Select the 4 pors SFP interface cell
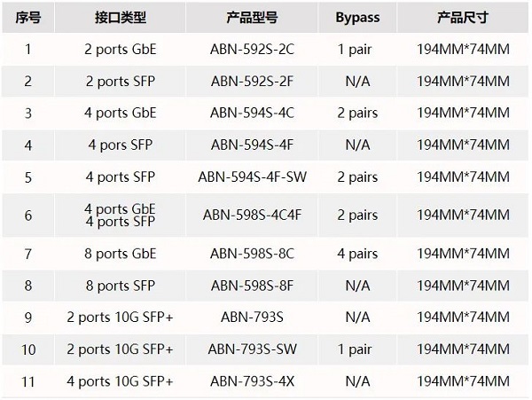Screen dimensions: 532x400 click(x=121, y=145)
